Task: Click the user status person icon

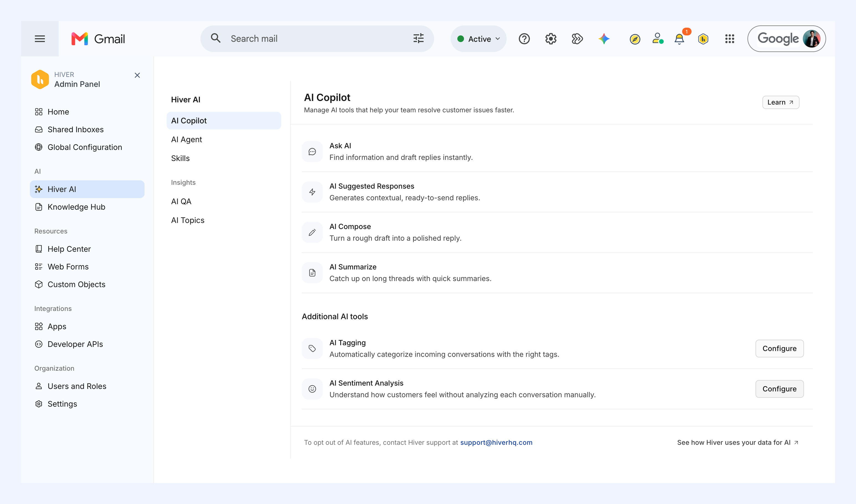Action: (658, 38)
